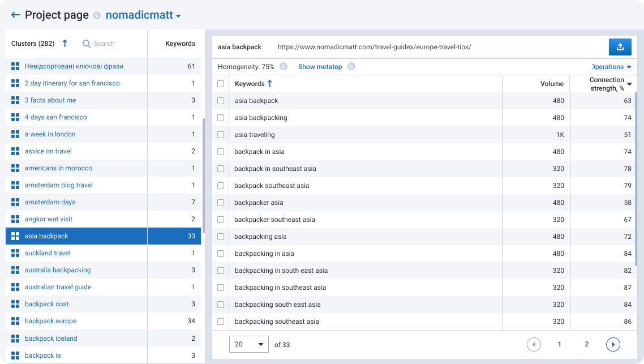This screenshot has height=364, width=644.
Task: Click the Keywords column sort arrow
Action: click(269, 84)
